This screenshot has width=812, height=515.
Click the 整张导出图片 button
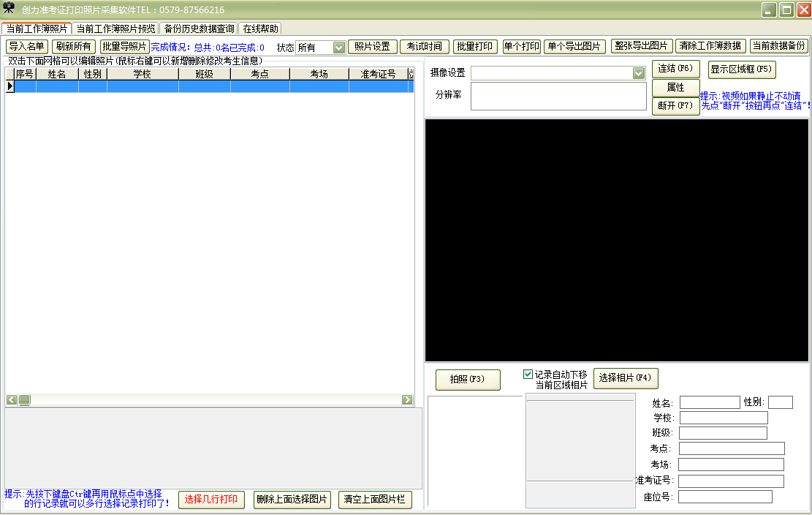tap(642, 46)
